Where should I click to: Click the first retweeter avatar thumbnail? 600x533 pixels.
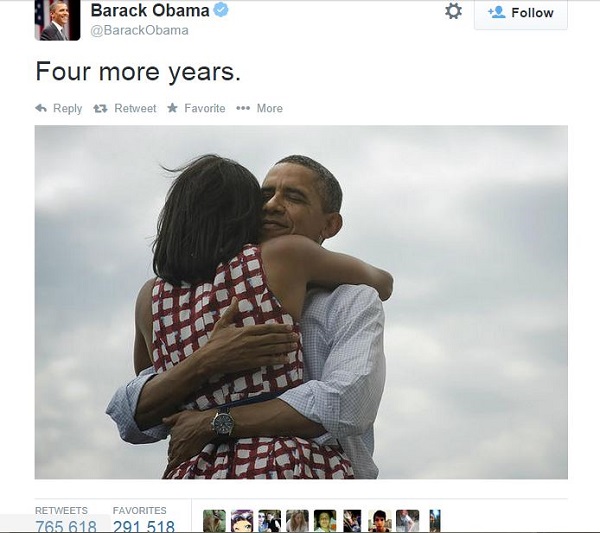click(214, 521)
